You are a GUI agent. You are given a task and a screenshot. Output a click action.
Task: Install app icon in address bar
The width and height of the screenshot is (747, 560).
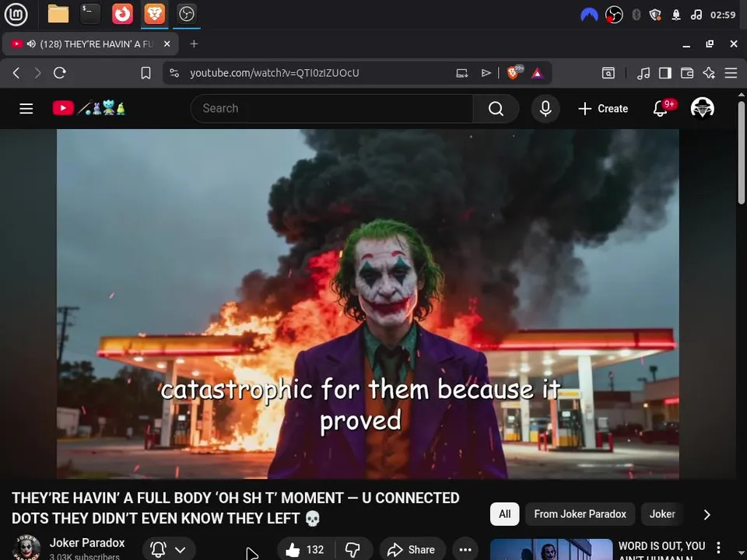pos(461,73)
